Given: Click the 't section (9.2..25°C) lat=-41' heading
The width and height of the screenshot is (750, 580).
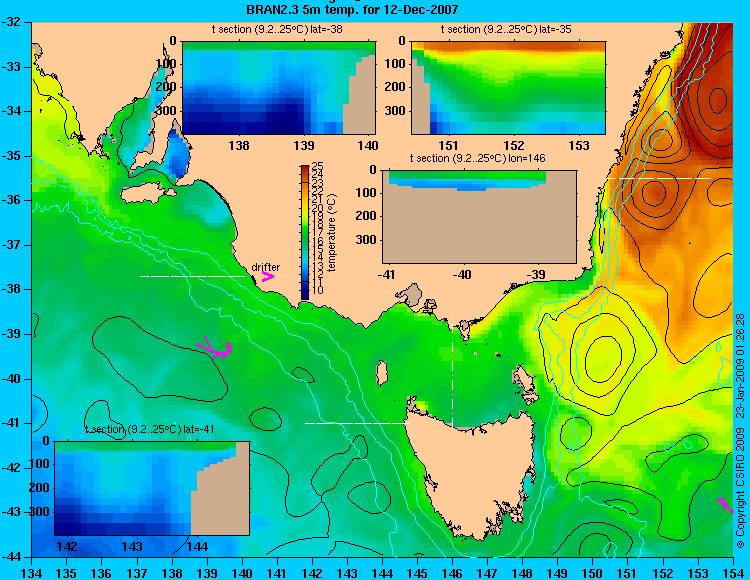Looking at the screenshot, I should pos(150,429).
